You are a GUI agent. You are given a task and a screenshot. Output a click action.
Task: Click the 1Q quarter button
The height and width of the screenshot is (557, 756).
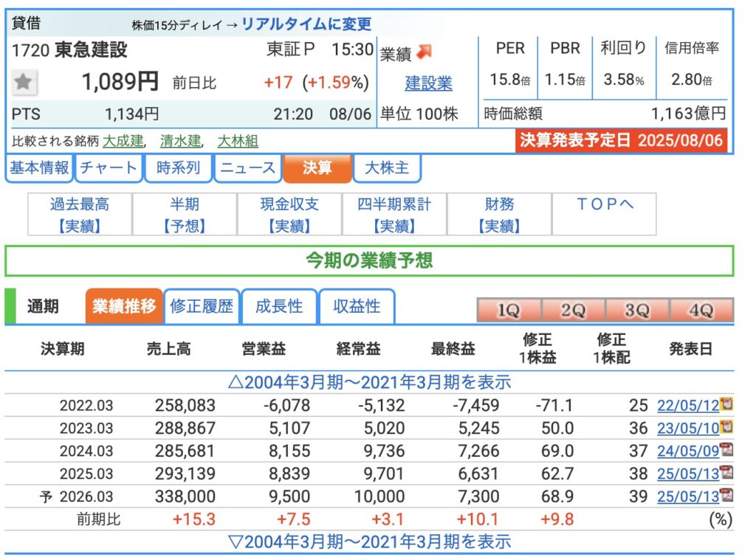tap(509, 310)
